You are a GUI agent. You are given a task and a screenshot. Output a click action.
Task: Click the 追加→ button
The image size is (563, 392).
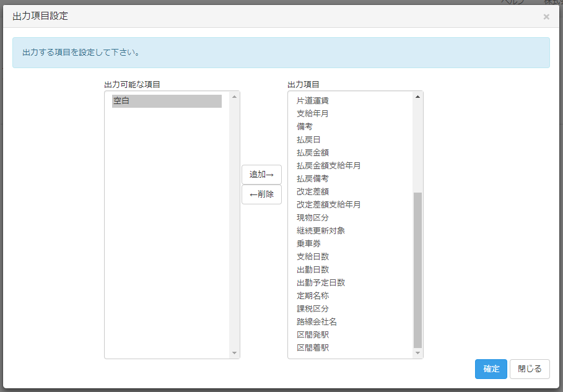click(261, 175)
